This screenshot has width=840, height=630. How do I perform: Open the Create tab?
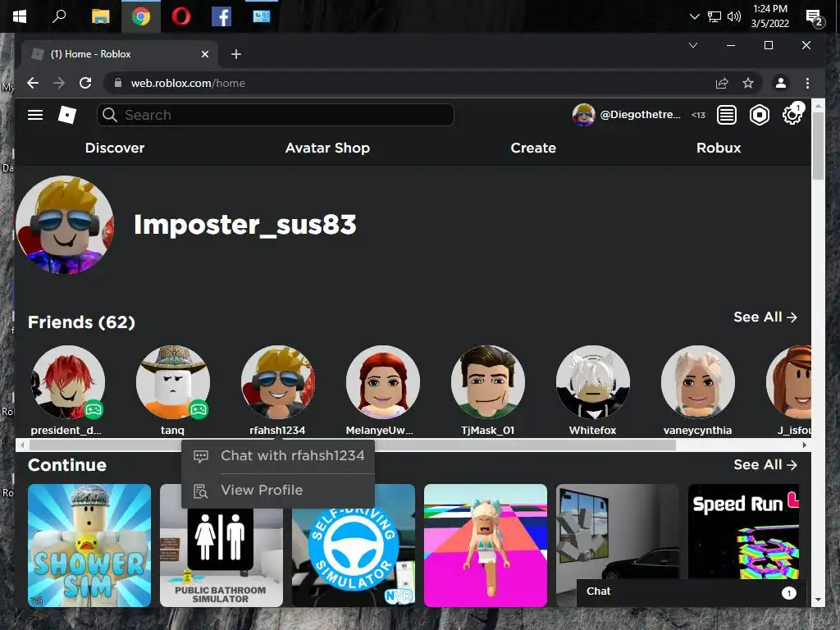click(x=533, y=148)
